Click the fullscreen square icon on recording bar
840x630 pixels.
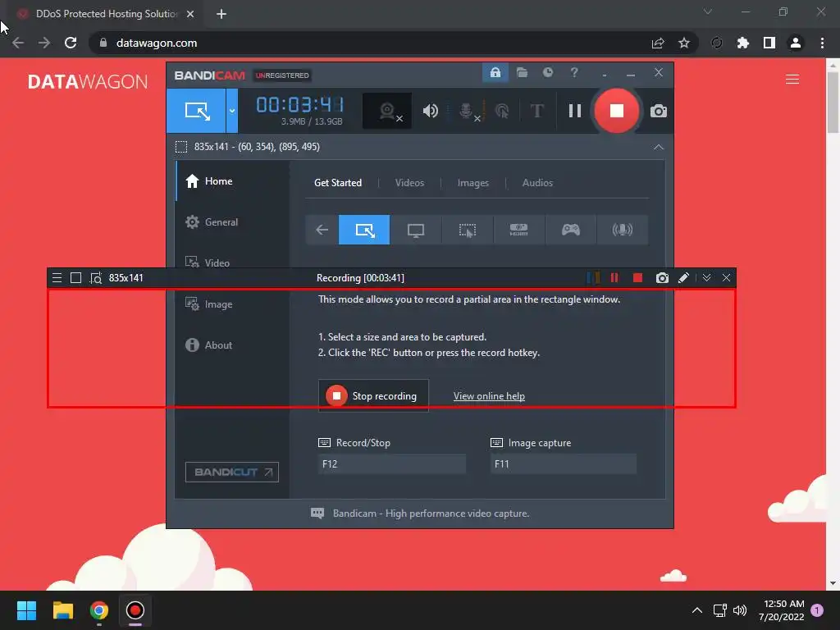click(76, 277)
